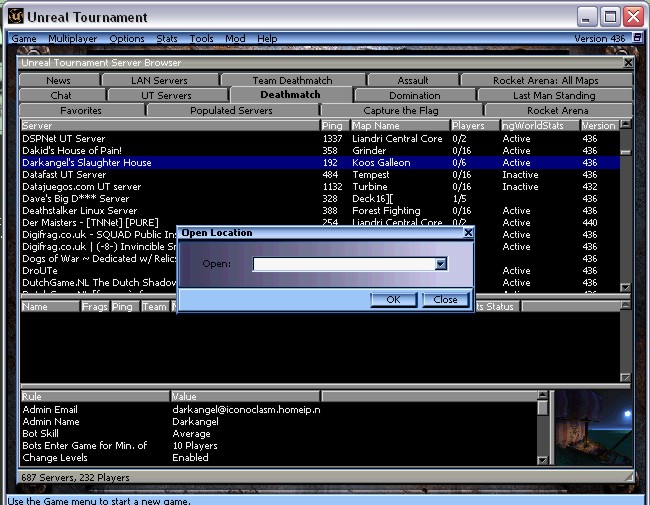
Task: Open the Mod menu
Action: tap(235, 39)
